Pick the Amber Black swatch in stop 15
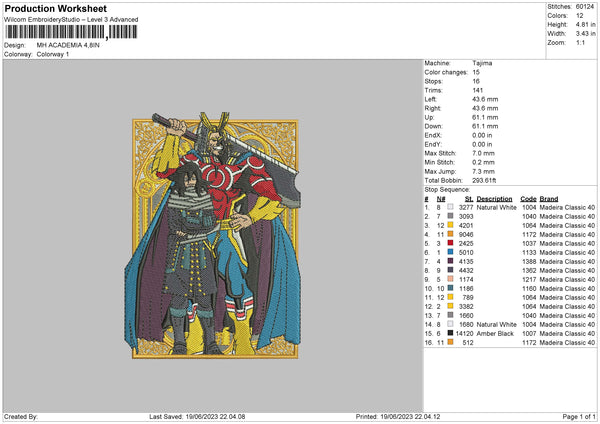The width and height of the screenshot is (600, 424). [x=452, y=333]
